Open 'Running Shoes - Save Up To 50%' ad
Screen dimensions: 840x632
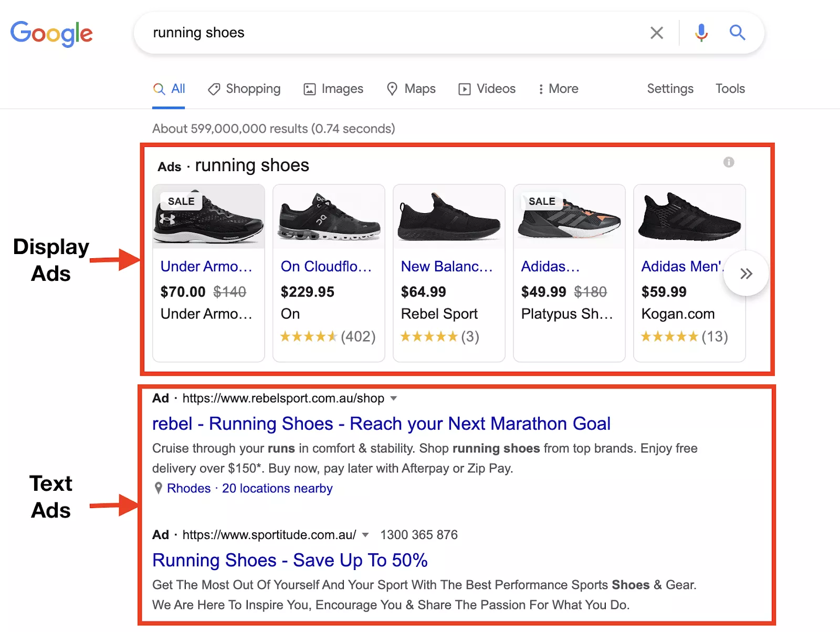click(x=290, y=560)
